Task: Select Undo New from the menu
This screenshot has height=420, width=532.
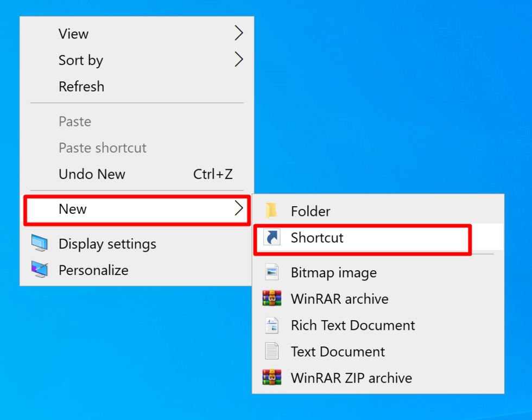Action: coord(92,174)
